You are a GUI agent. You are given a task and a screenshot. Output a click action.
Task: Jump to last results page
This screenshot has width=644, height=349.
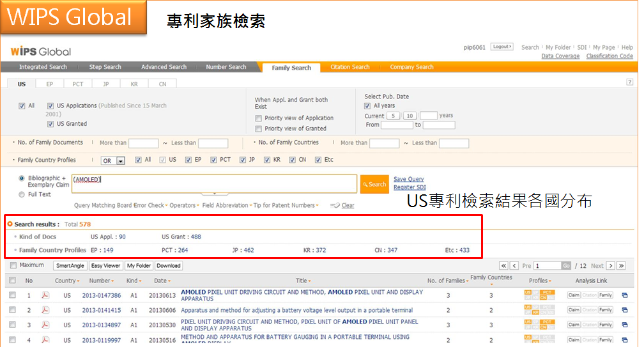(x=622, y=266)
